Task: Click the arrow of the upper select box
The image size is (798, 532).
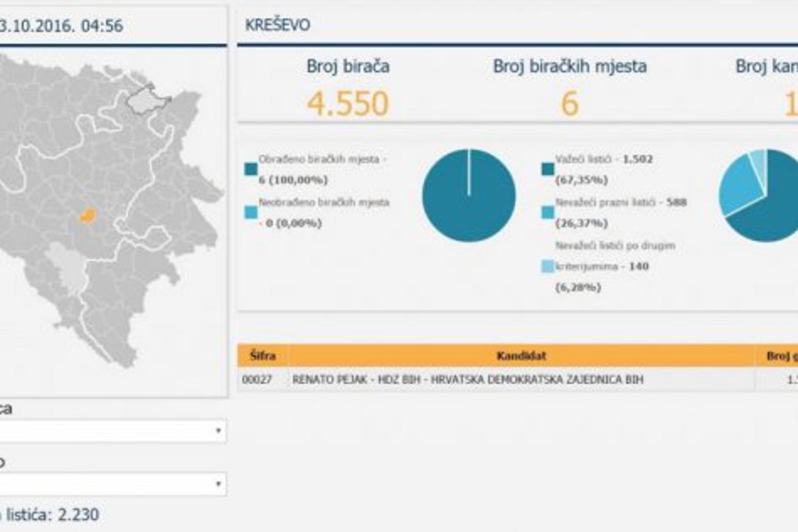Action: tap(218, 431)
